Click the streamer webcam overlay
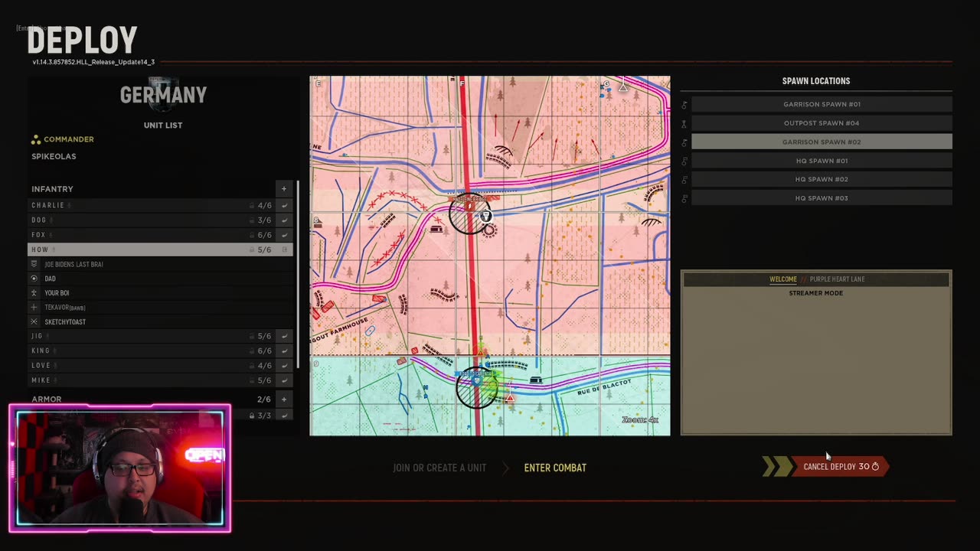This screenshot has height=551, width=980. tap(119, 469)
